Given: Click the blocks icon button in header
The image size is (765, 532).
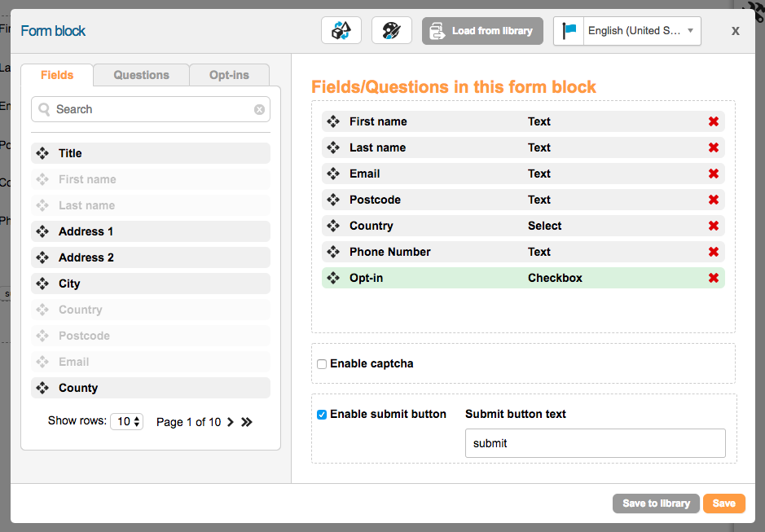Looking at the screenshot, I should (341, 31).
